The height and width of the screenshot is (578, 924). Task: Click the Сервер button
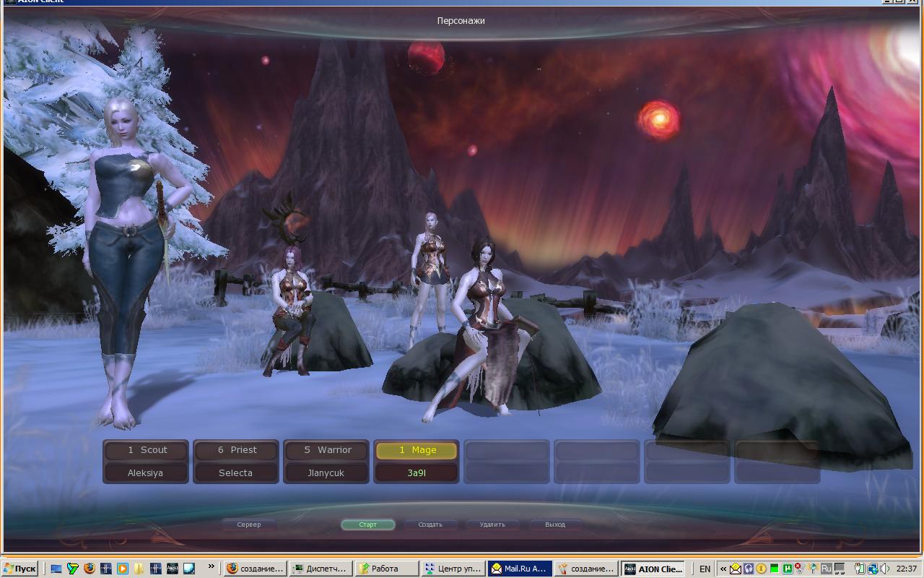pos(249,525)
